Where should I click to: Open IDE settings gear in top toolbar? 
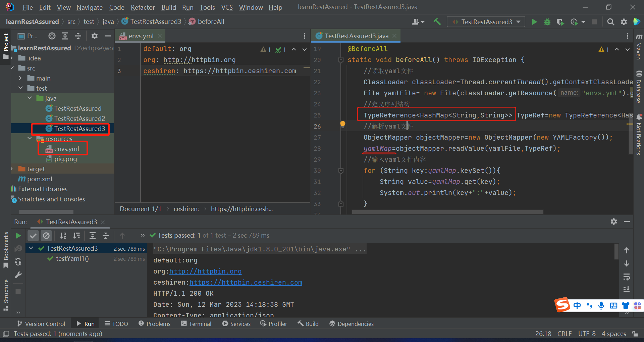coord(624,22)
